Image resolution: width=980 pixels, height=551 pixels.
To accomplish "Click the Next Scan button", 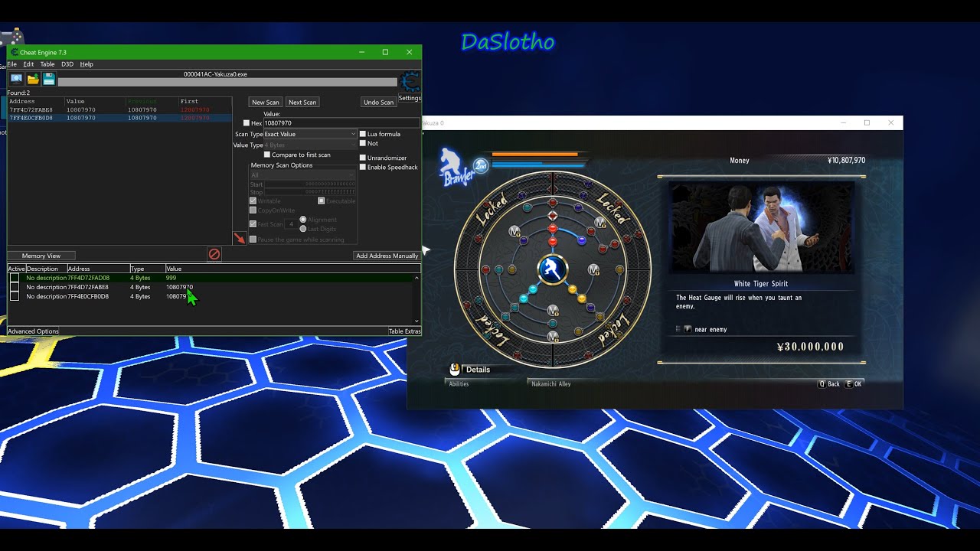I will point(302,102).
